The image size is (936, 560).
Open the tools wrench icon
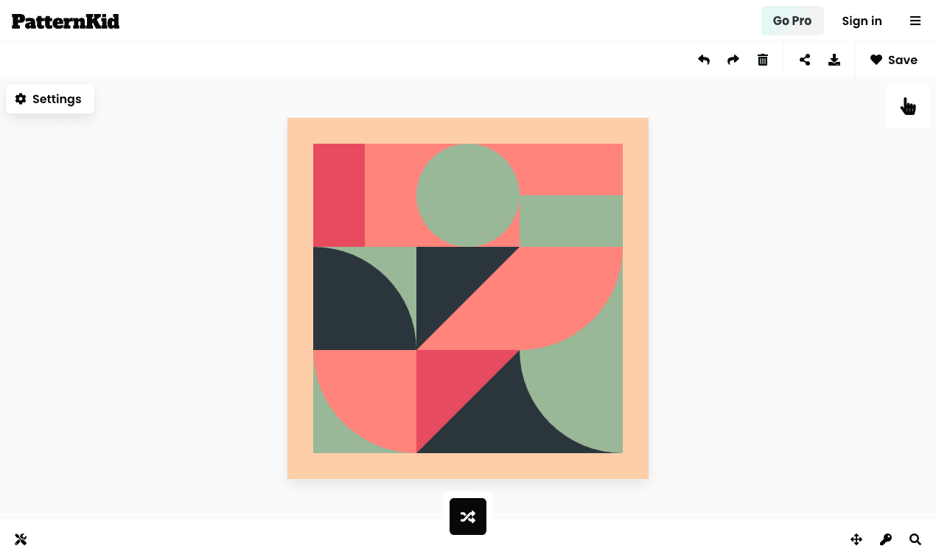click(21, 539)
